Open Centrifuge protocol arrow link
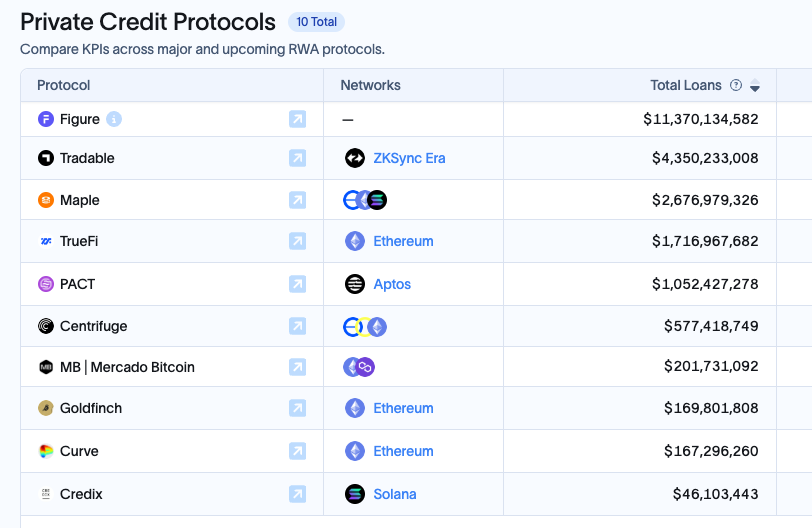 point(297,326)
